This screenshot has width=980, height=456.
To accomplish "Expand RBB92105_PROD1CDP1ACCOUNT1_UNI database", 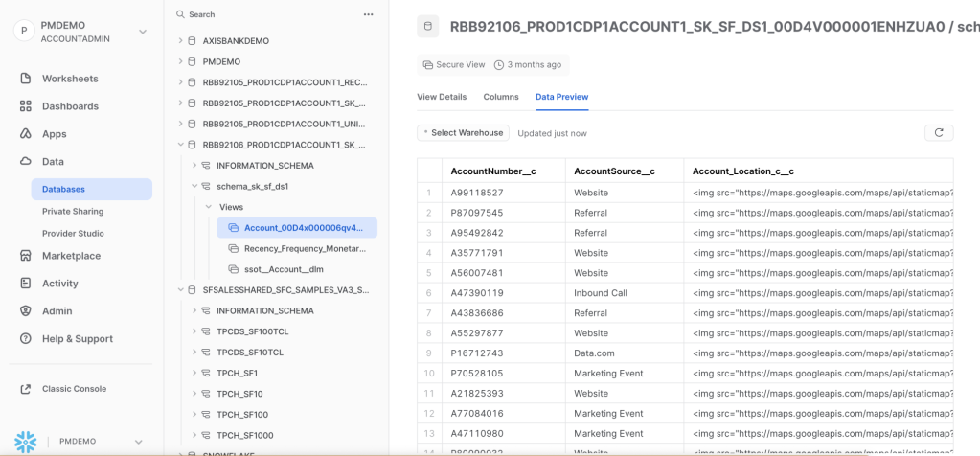I will pos(181,124).
